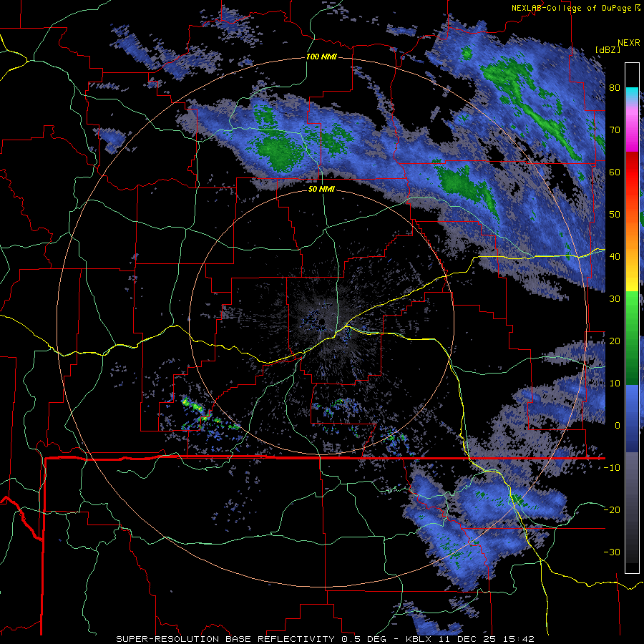Click the blue segment of the reflectivity color bar
Viewport: 644px width, 644px height.
click(632, 418)
